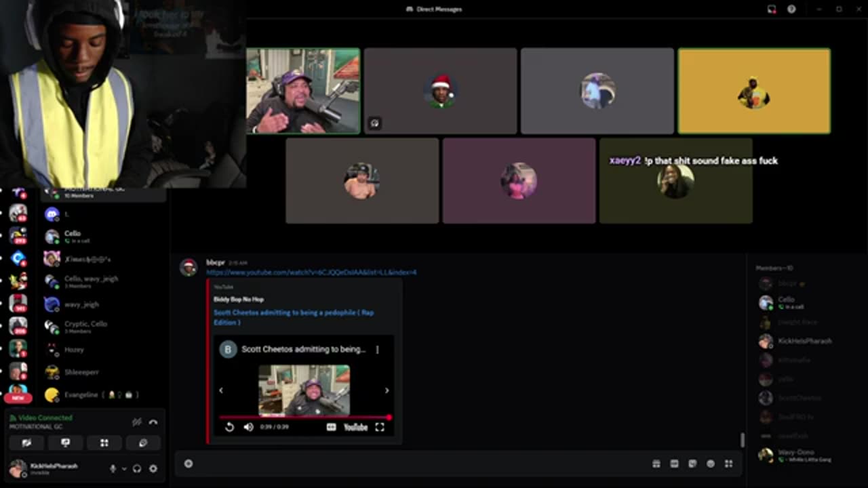Open the sticker picker in message bar
Viewport: 868px width, 488px height.
[x=692, y=464]
